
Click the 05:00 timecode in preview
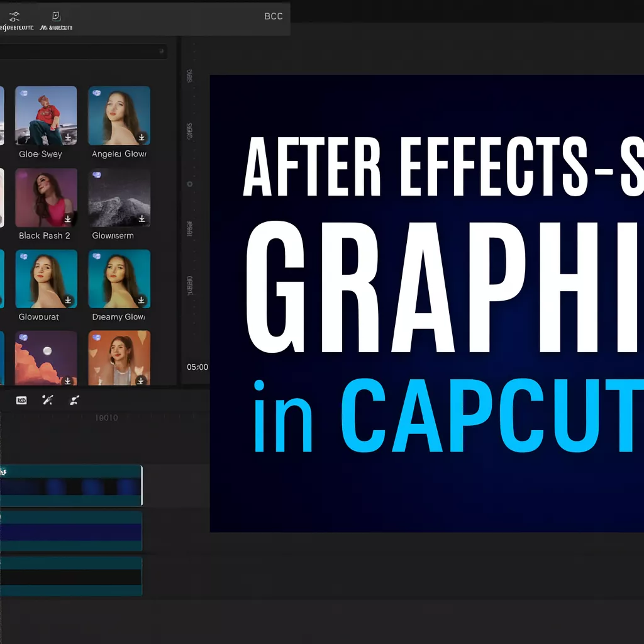tap(197, 367)
